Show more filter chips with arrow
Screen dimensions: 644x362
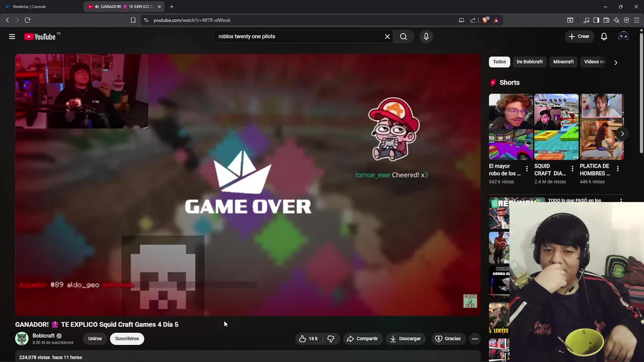pos(616,62)
